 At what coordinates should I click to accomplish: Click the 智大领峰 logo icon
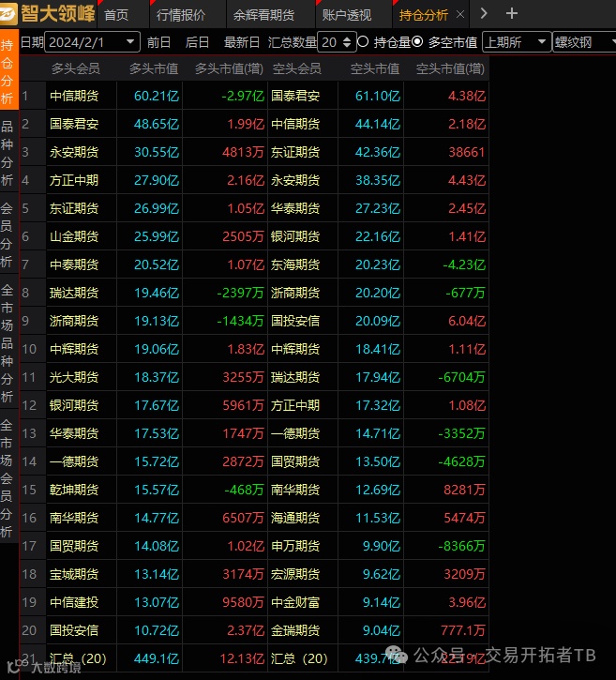pyautogui.click(x=8, y=13)
